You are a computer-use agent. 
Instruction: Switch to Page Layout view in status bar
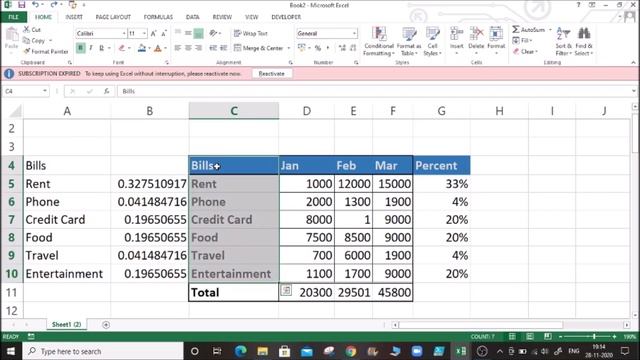[x=530, y=337]
